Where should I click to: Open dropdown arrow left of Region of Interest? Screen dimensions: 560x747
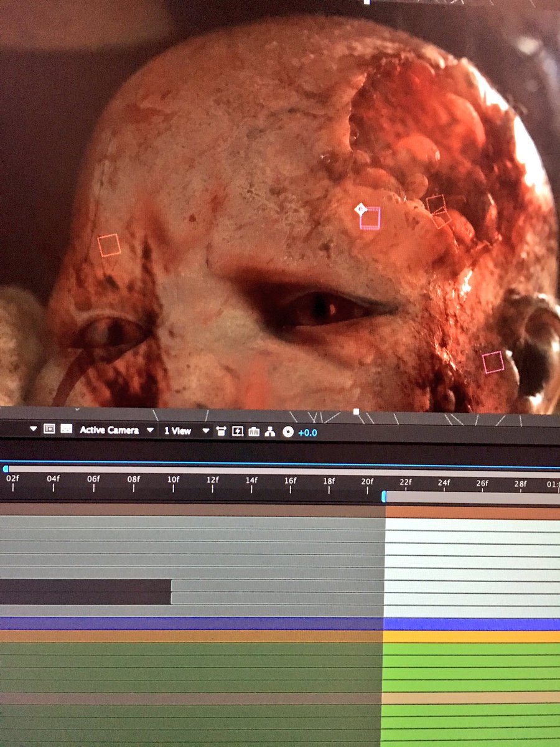[34, 430]
